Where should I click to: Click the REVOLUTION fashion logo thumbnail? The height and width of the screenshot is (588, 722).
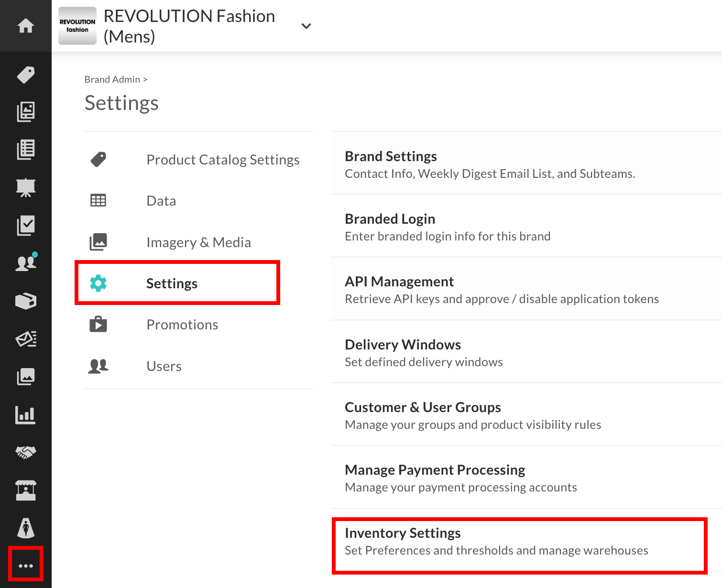click(77, 26)
